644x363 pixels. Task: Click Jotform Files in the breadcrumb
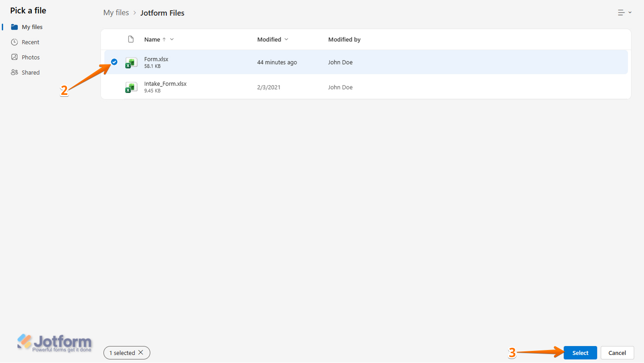162,13
